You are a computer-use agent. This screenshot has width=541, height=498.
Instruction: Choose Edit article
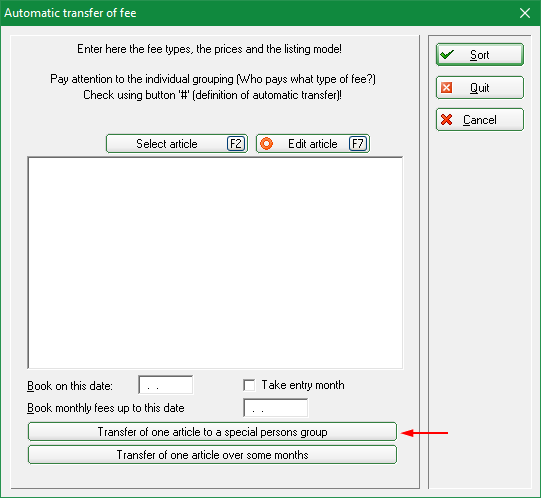pyautogui.click(x=313, y=144)
